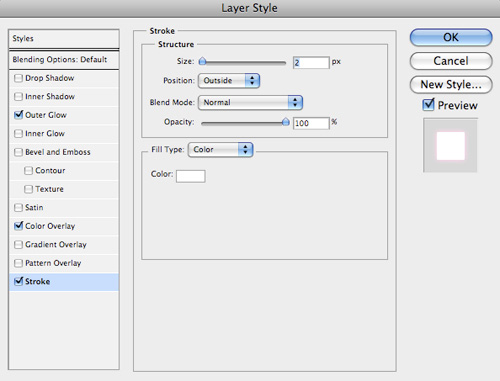Enable the Gradient Overlay checkbox
The image size is (500, 381).
[x=18, y=245]
